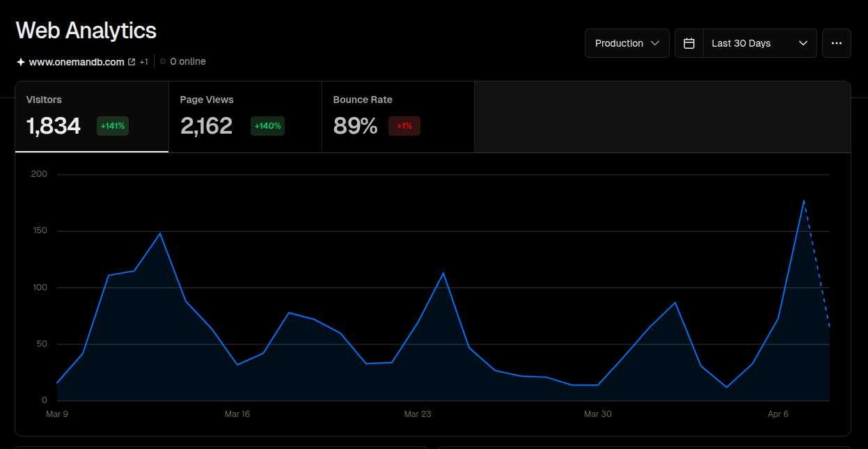Click the +1 additional domains label

[x=143, y=62]
